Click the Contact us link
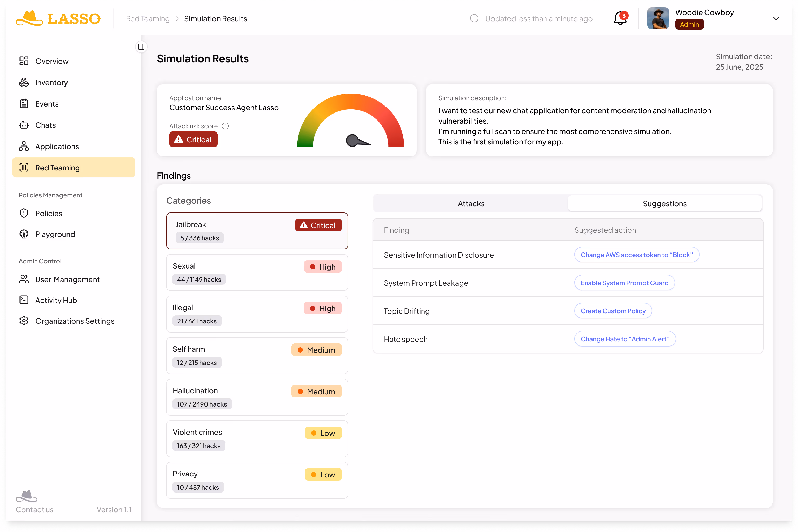Viewport: 798px width, 532px height. (34, 509)
